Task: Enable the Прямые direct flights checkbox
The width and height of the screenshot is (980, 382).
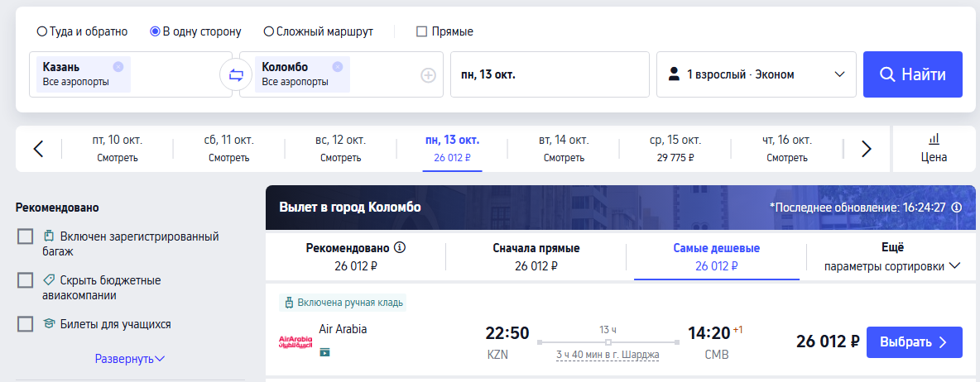Action: (422, 31)
